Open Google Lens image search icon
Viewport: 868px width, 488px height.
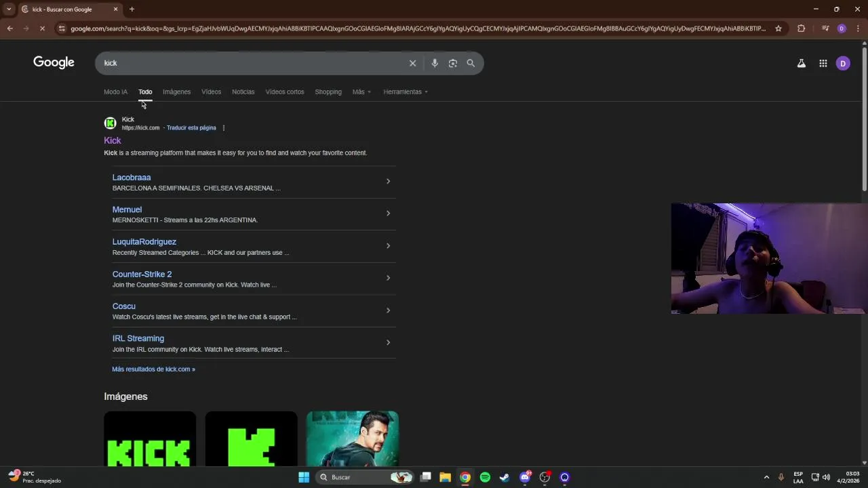click(453, 63)
